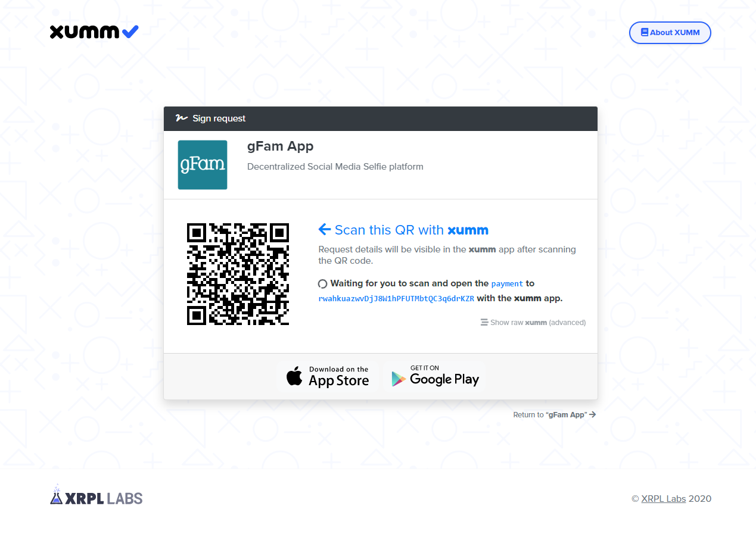Click the XRPL Labs footer logo
The image size is (756, 534).
point(97,495)
